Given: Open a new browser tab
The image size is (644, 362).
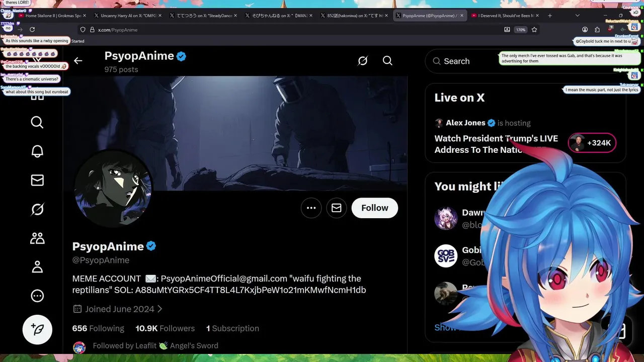Looking at the screenshot, I should click(x=549, y=16).
